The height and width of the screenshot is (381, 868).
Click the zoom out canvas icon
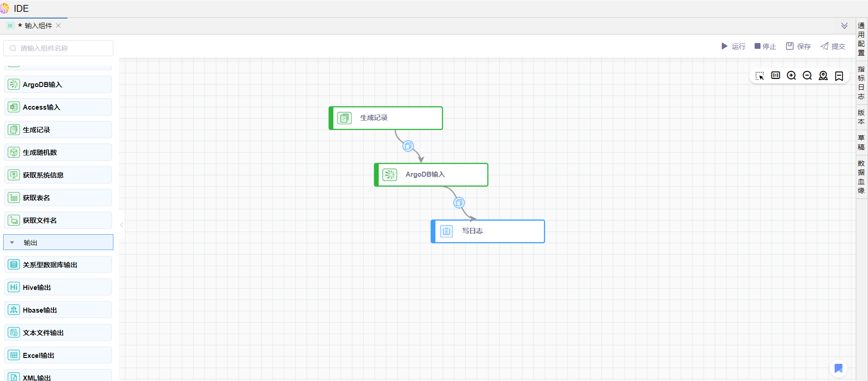point(807,76)
